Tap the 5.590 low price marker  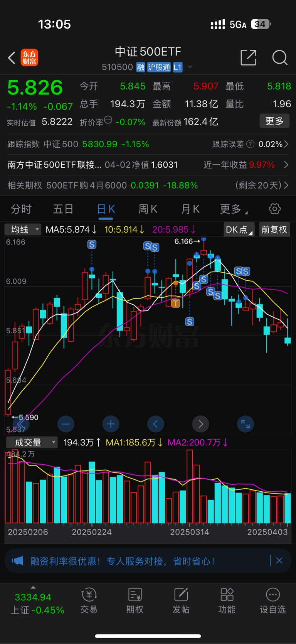[25, 417]
